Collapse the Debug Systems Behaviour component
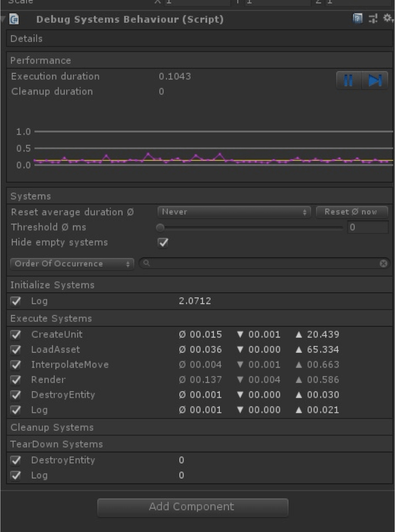 (4, 19)
